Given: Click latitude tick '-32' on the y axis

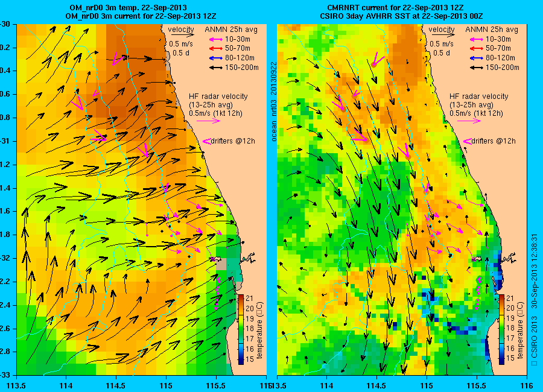Looking at the screenshot, I should click(x=4, y=258).
